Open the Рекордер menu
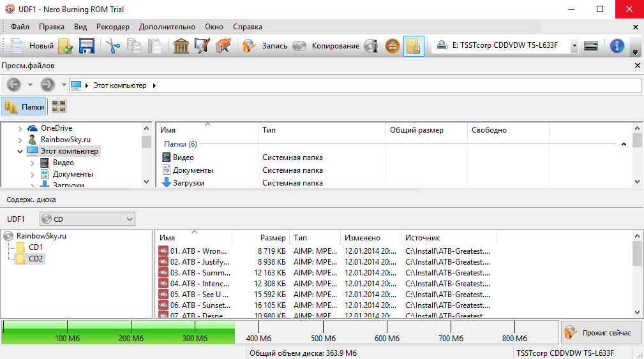This screenshot has height=359, width=644. tap(113, 27)
